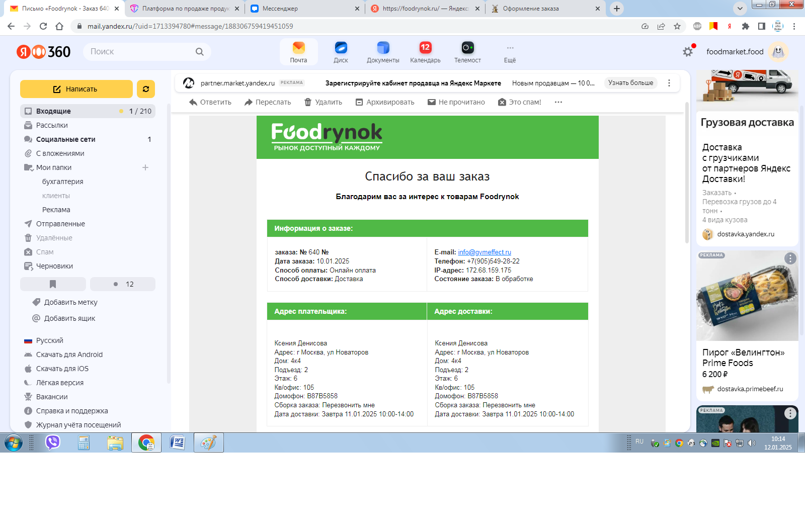Open Документы service icon
This screenshot has height=532, width=805.
pyautogui.click(x=383, y=52)
